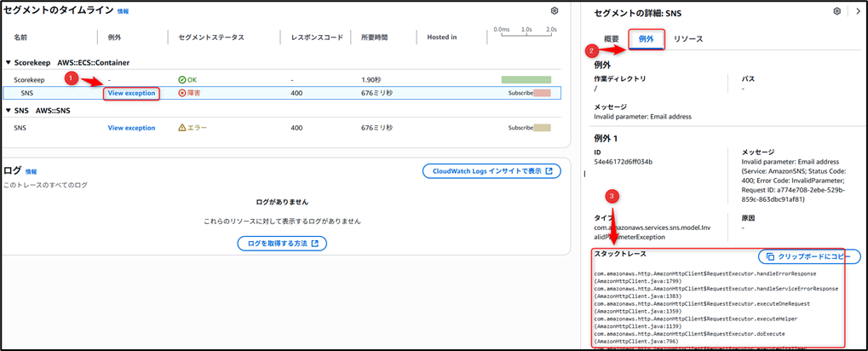
Task: Click View exception in the highlighted SNS row
Action: click(131, 92)
